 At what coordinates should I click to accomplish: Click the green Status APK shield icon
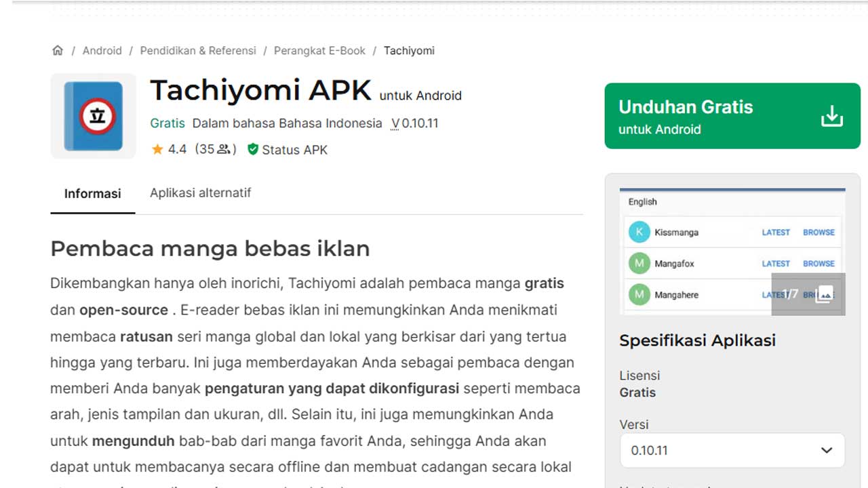[x=253, y=149]
